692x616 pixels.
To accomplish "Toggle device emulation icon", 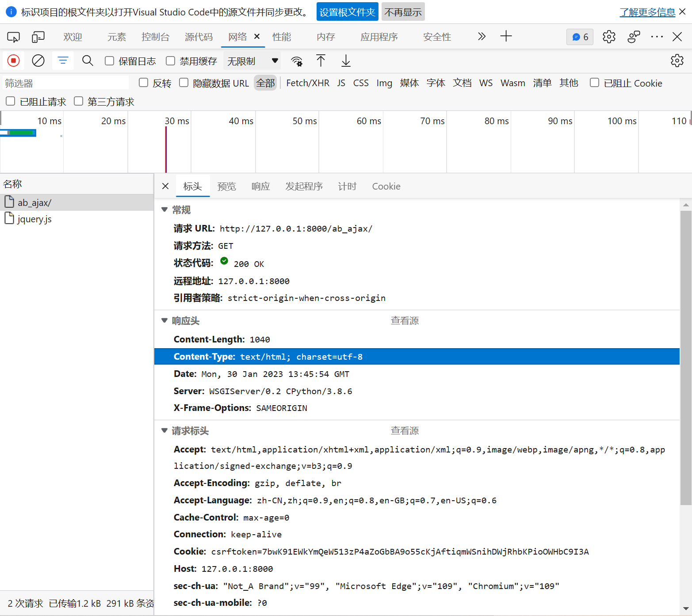I will point(38,37).
